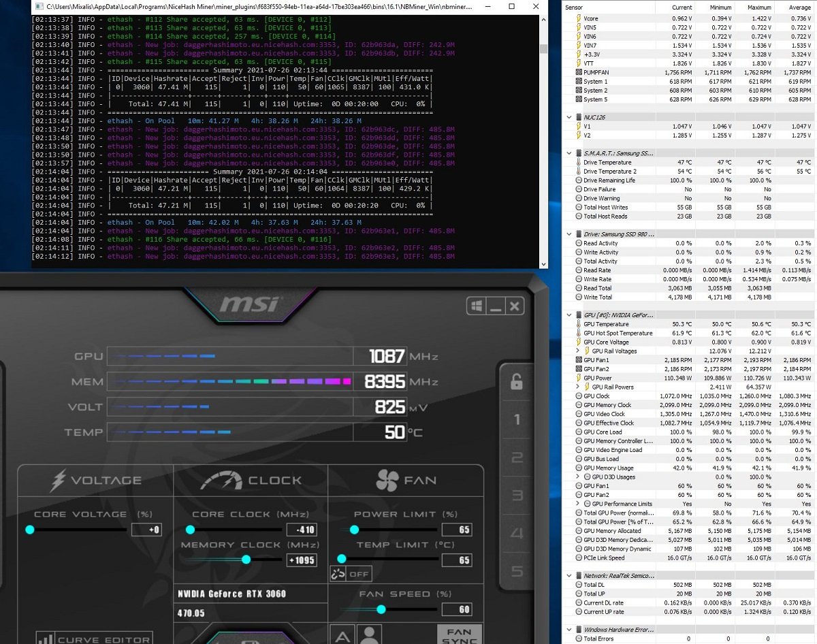Toggle the profile lock icon in Afterburner
Screen dimensions: 817x644
(x=517, y=383)
